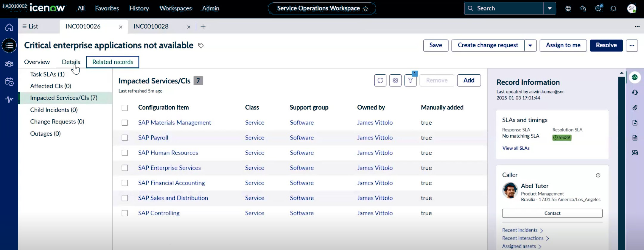Image resolution: width=644 pixels, height=250 pixels.
Task: Select Task SLAs (1) in related list
Action: [x=47, y=74]
